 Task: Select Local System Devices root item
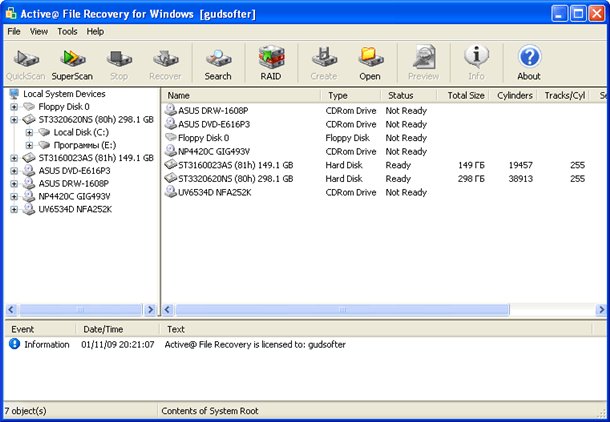[x=64, y=94]
